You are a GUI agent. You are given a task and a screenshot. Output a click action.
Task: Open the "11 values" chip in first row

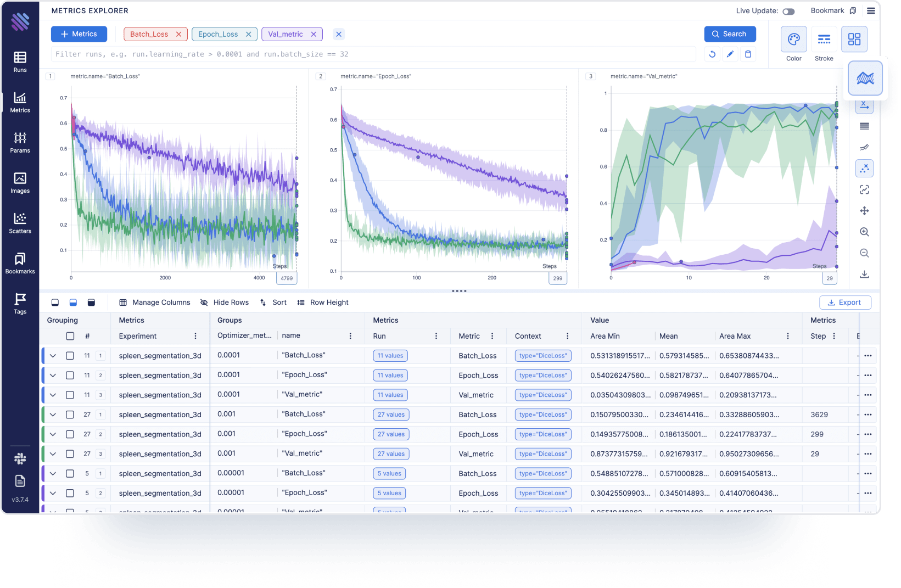390,356
